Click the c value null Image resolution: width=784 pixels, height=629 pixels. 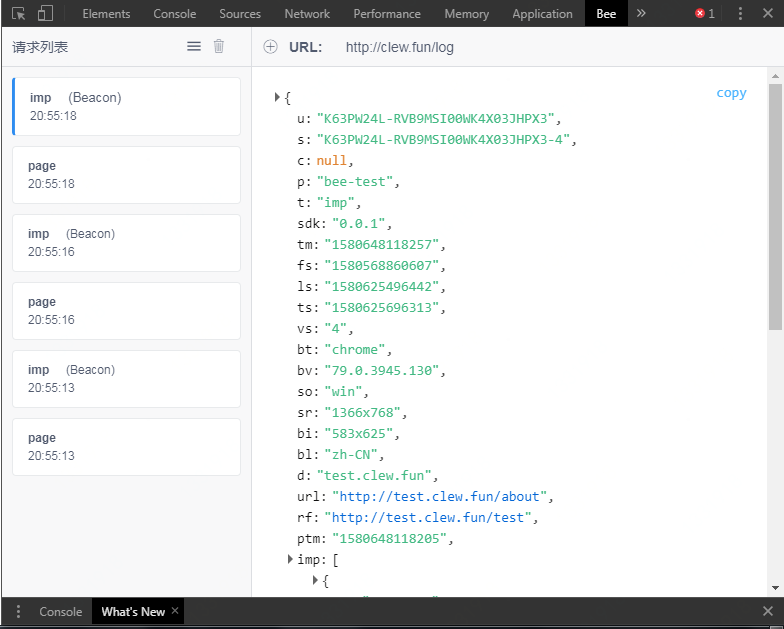click(332, 160)
